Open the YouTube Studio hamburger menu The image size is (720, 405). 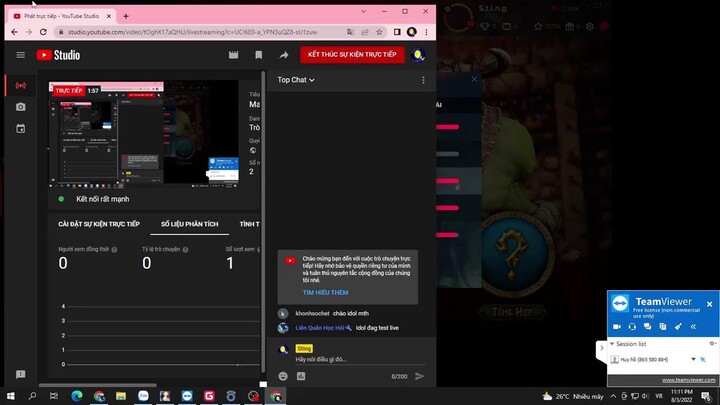coord(20,55)
